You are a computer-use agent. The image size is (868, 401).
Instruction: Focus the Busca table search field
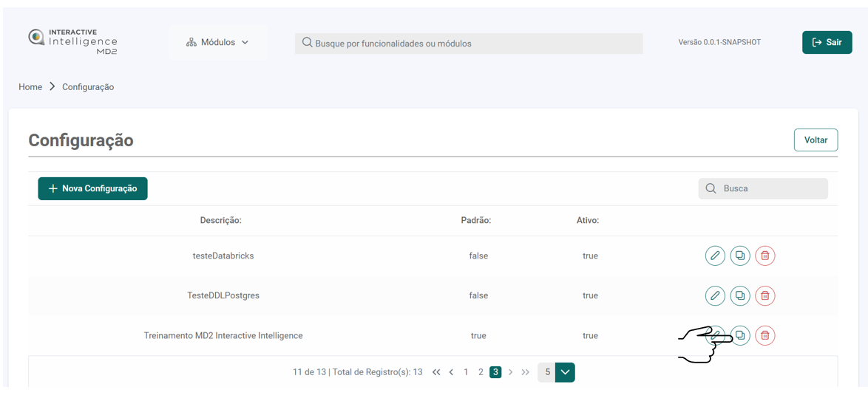(769, 188)
